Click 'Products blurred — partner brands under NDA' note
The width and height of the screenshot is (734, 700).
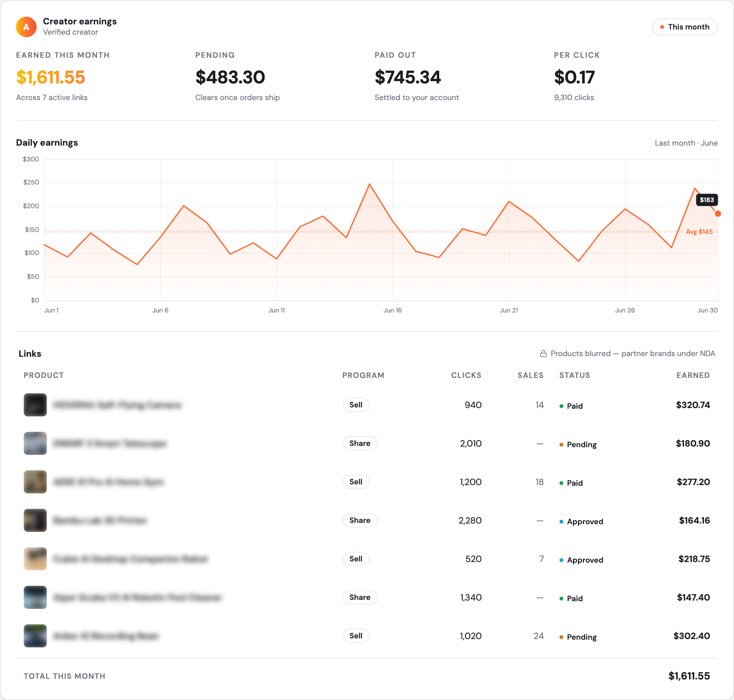(x=633, y=353)
